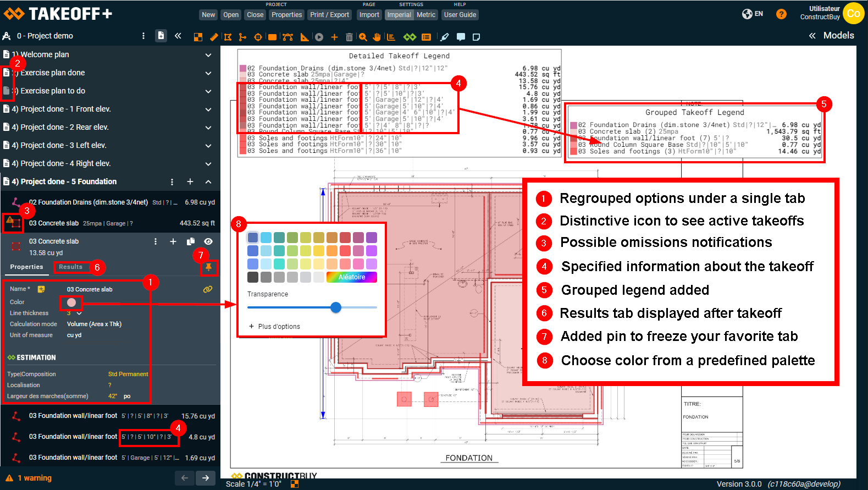Viewport: 868px width, 490px height.
Task: Select the comment bubble tool
Action: tap(461, 37)
